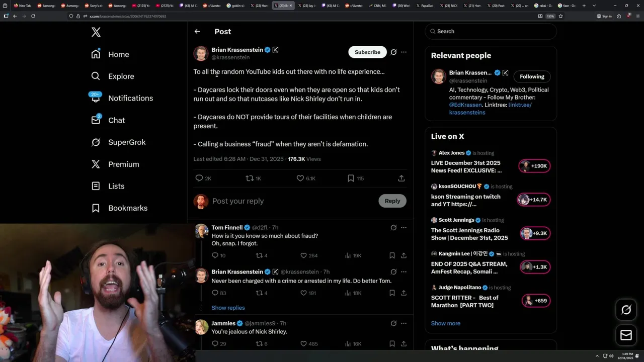
Task: Open the linktr.ee/krassensteins link
Action: (x=491, y=109)
